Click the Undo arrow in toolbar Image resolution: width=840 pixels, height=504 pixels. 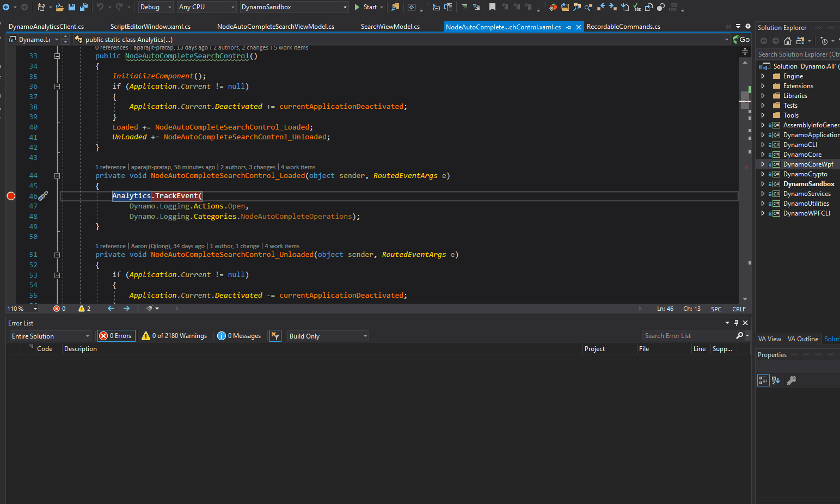(x=100, y=7)
